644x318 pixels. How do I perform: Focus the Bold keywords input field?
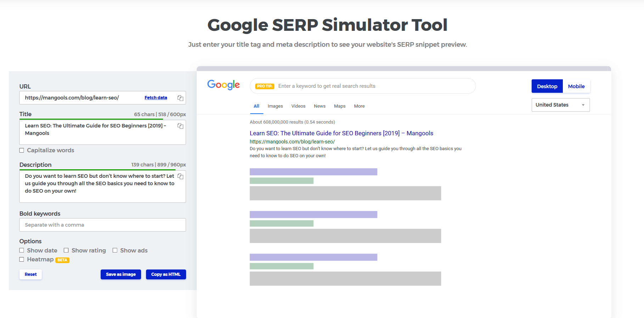(x=102, y=225)
